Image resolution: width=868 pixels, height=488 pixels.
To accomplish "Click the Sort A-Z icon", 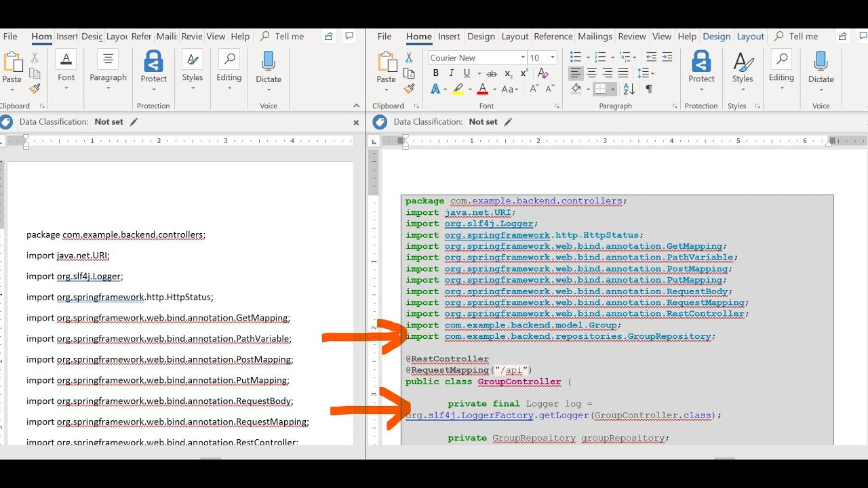I will tap(629, 89).
